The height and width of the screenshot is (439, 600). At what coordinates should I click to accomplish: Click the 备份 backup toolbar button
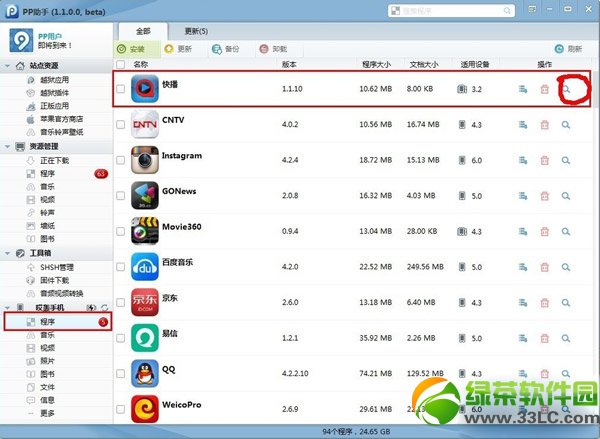(226, 49)
